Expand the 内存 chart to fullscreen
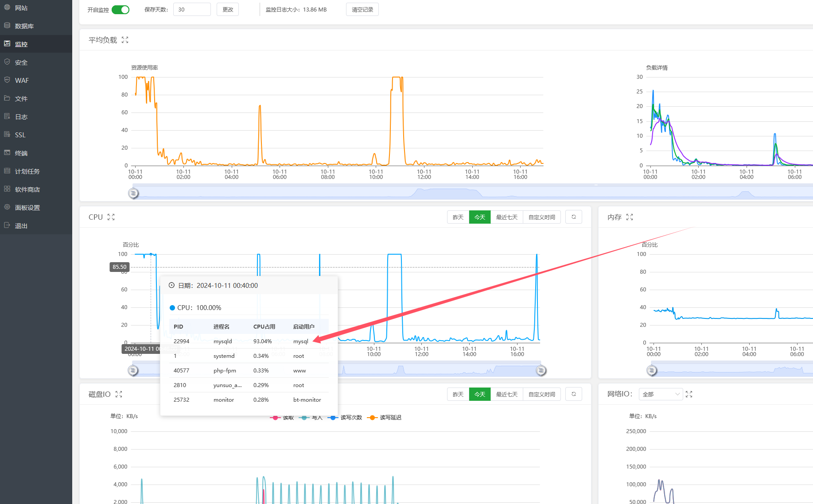 tap(630, 217)
